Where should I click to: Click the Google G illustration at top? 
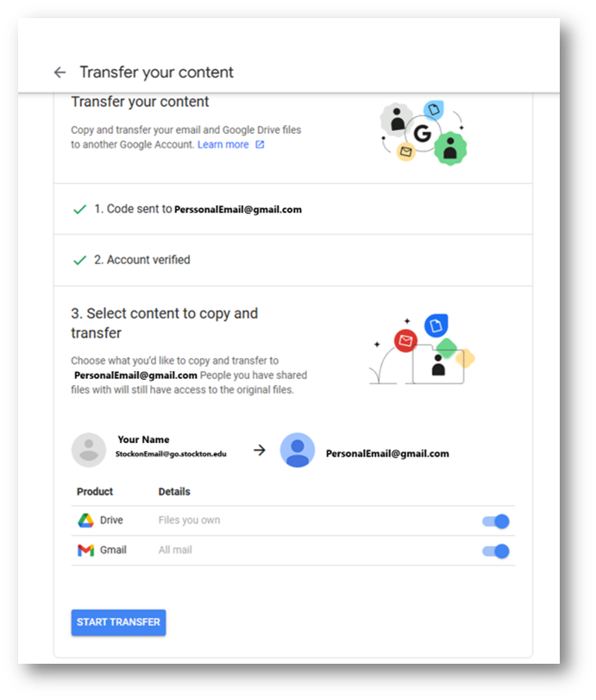click(423, 133)
